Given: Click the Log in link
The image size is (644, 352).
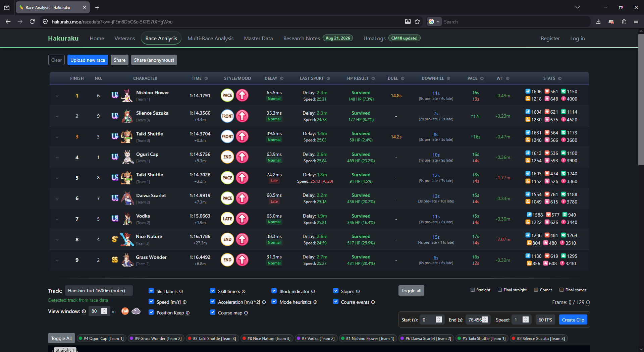Looking at the screenshot, I should 577,38.
